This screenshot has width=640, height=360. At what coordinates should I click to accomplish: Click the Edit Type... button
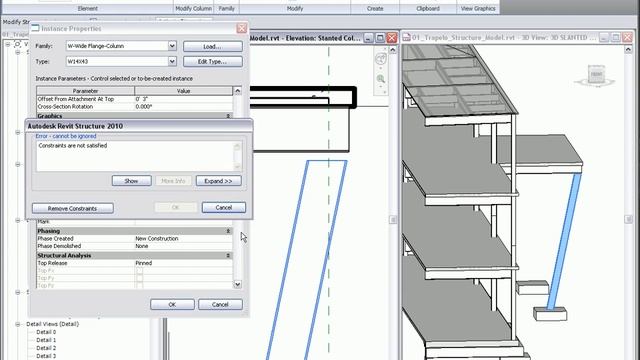pos(213,62)
